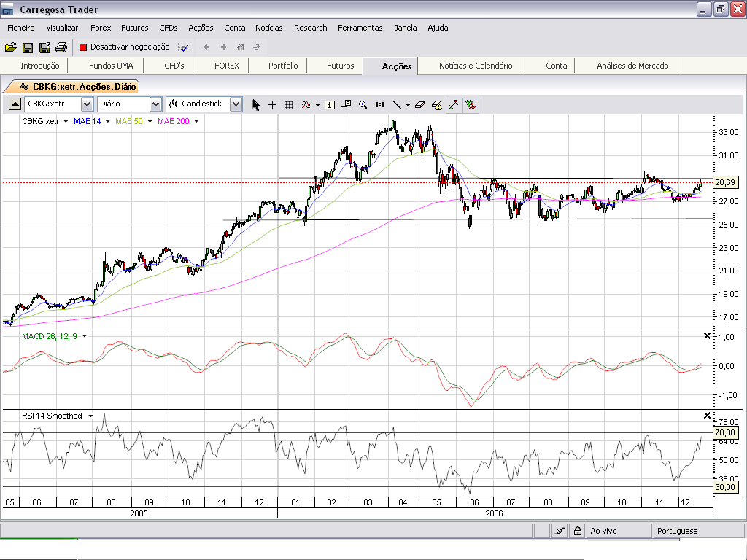The height and width of the screenshot is (560, 747).
Task: Open the Ferramentas menu
Action: click(360, 28)
